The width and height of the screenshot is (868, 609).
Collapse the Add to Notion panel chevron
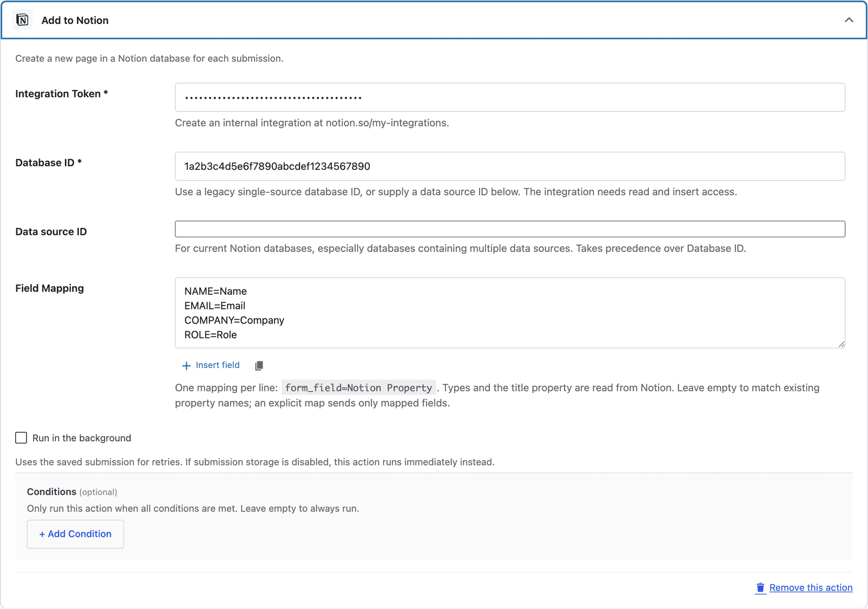click(849, 20)
